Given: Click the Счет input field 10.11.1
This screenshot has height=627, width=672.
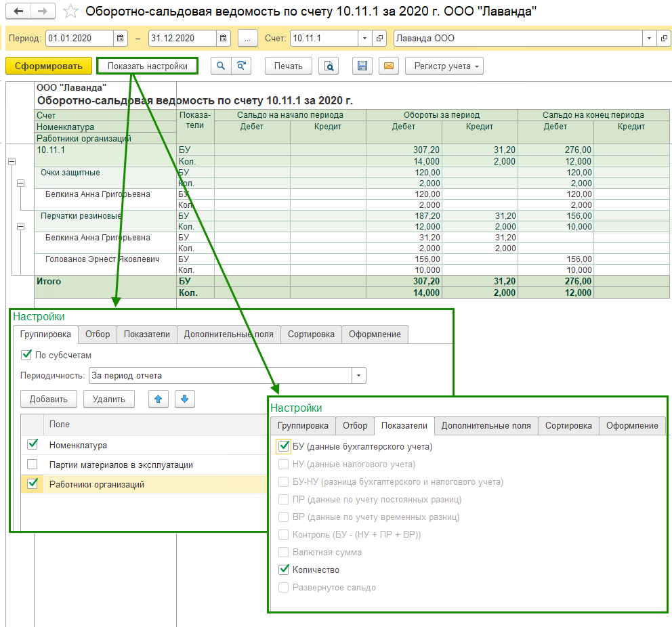Looking at the screenshot, I should tap(324, 38).
